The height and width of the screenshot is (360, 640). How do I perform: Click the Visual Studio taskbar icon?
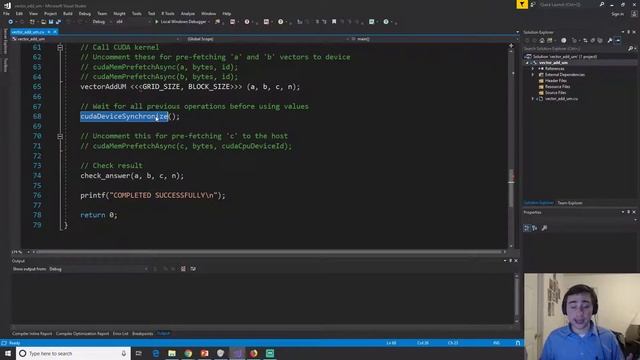click(237, 353)
